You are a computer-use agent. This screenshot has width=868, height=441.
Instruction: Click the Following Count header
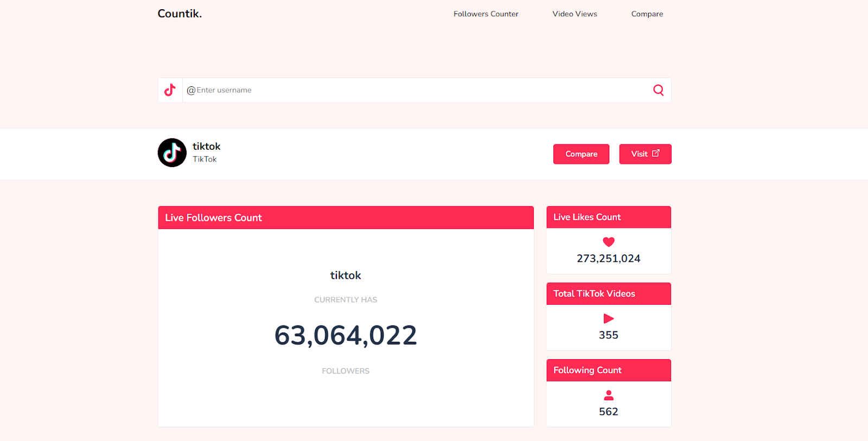(x=609, y=370)
